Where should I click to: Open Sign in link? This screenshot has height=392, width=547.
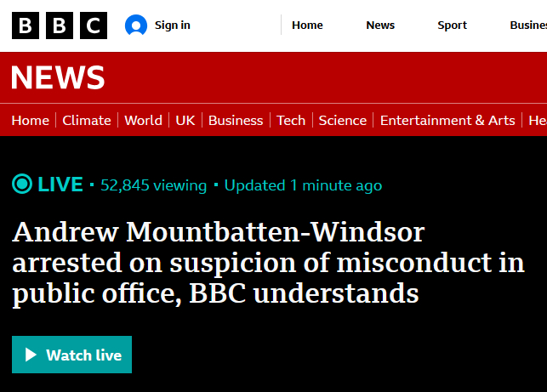pyautogui.click(x=172, y=26)
